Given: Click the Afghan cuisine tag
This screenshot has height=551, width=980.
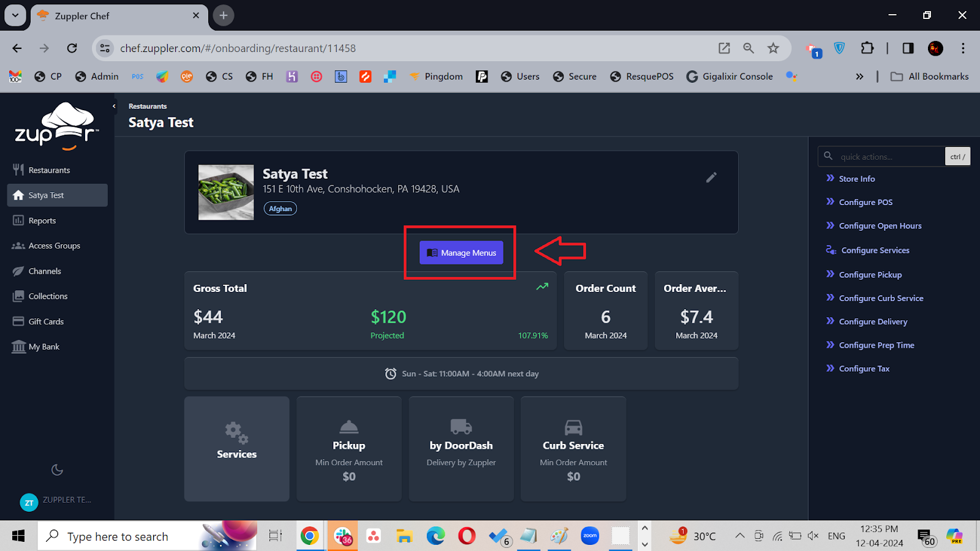Looking at the screenshot, I should (281, 209).
